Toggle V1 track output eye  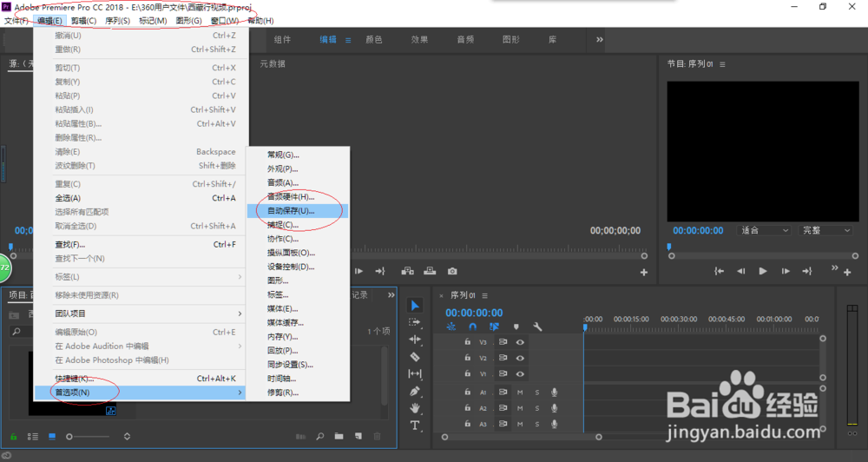[520, 374]
